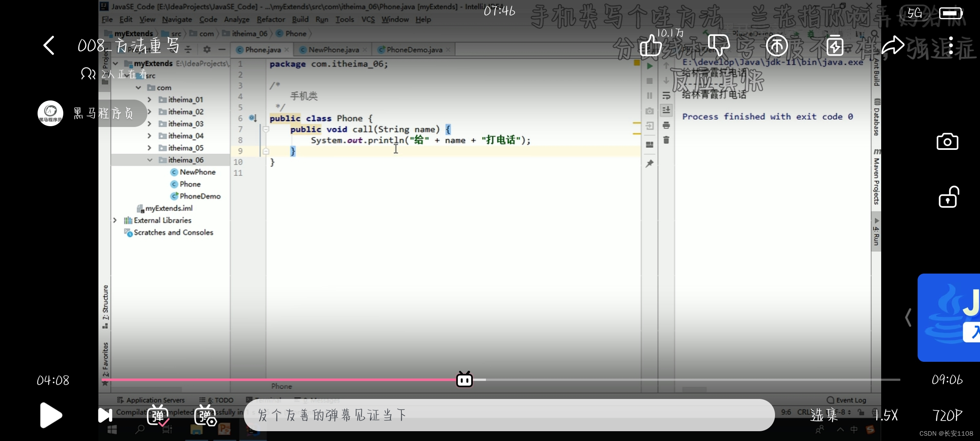
Task: Select Scratches and Consoles
Action: (169, 232)
